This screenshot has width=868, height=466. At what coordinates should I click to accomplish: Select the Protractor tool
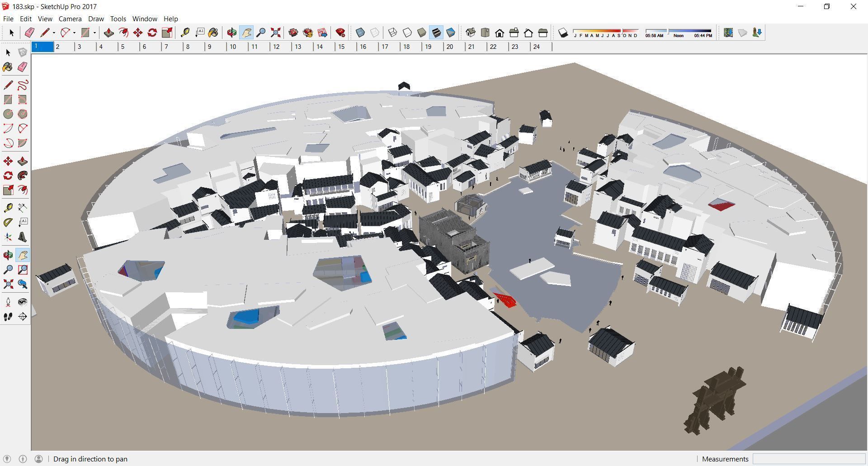point(8,223)
